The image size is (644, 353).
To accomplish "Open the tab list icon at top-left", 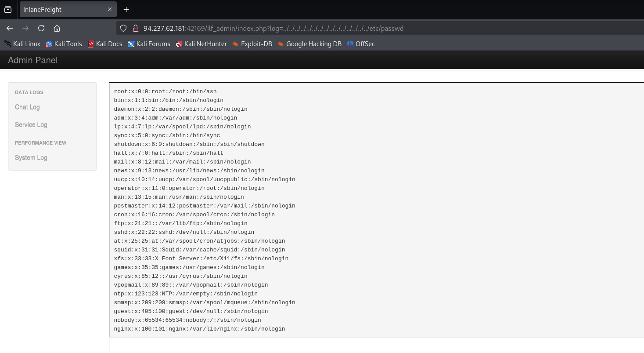I will (x=8, y=9).
